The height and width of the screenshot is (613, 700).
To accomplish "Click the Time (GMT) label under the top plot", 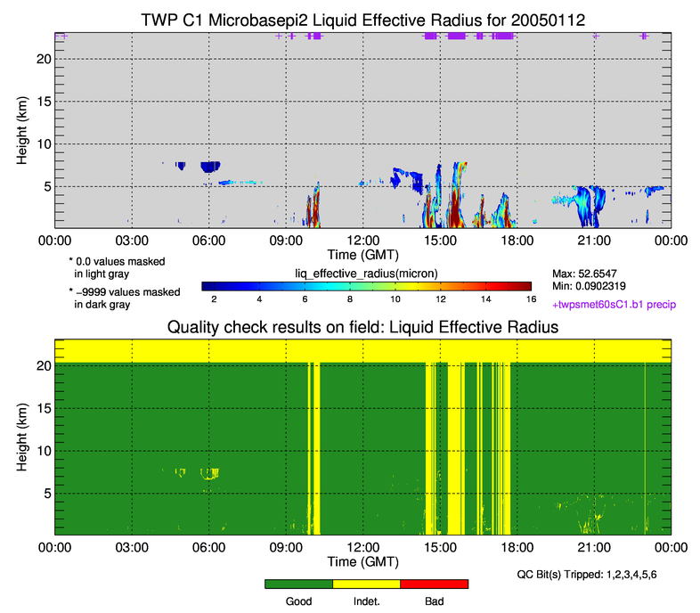I will [362, 253].
